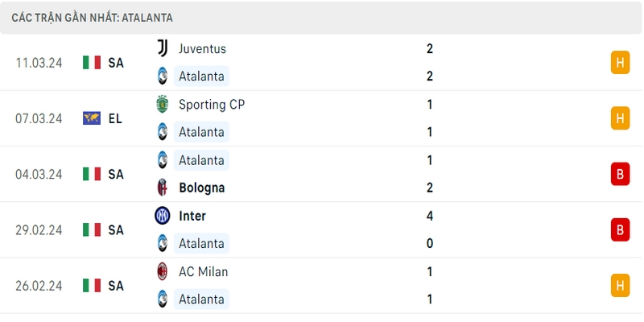644x322 pixels.
Task: Click the loss badge for Bologna match
Action: click(x=620, y=174)
